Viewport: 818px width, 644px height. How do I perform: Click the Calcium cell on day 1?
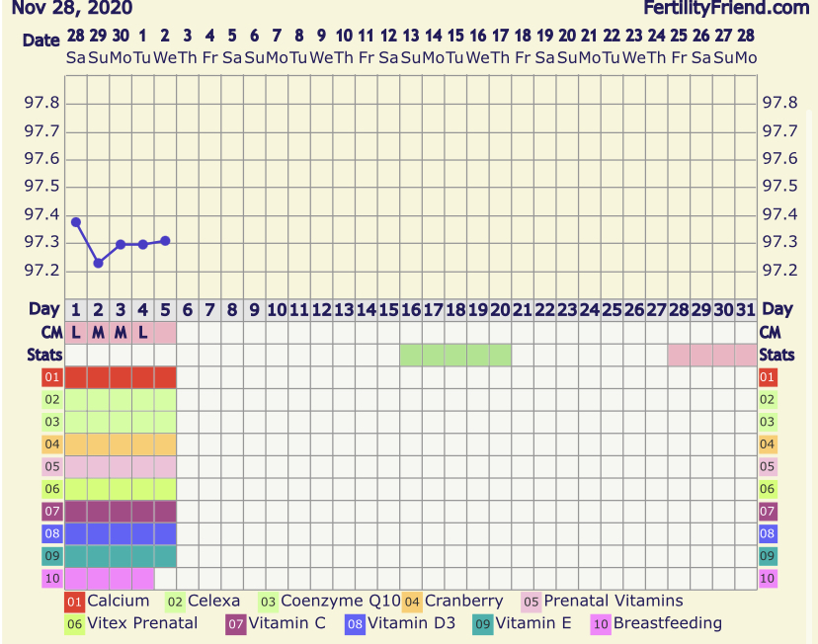coord(76,377)
